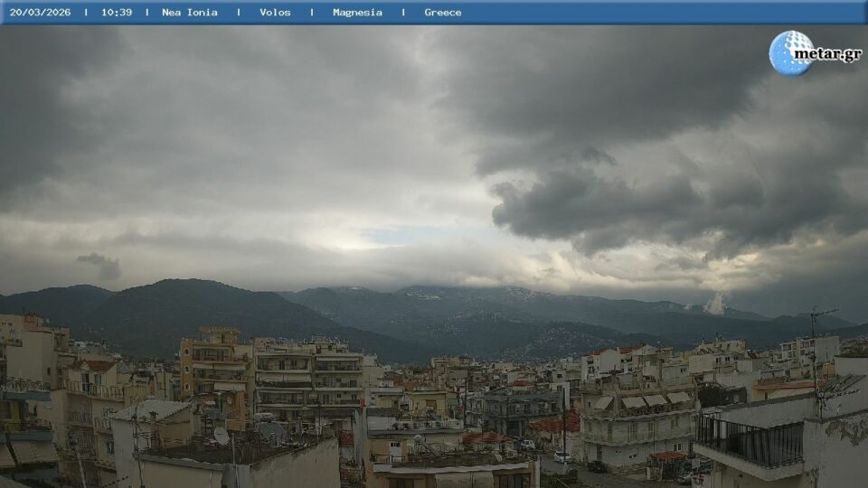868x488 pixels.
Task: Click the black-railed balcony at right
Action: 750,441
